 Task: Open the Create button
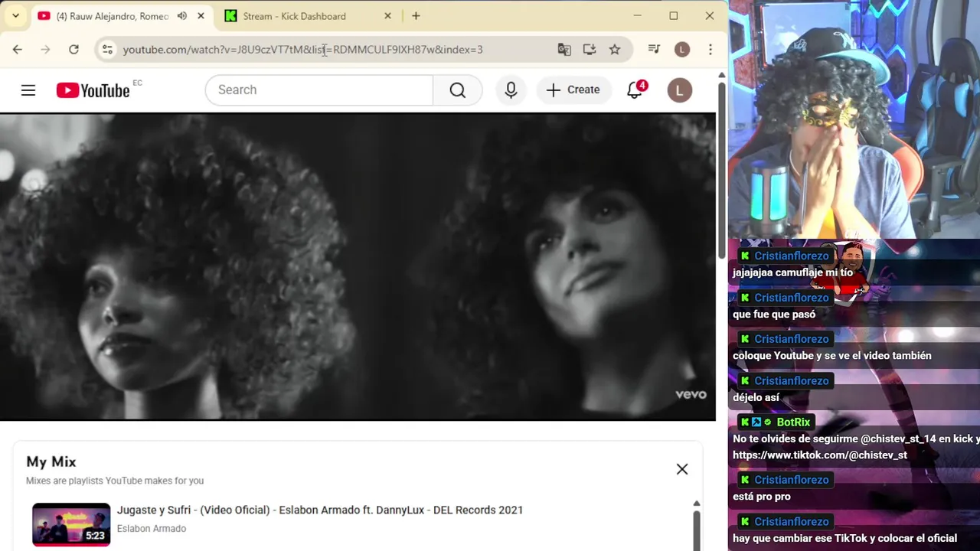pos(573,90)
